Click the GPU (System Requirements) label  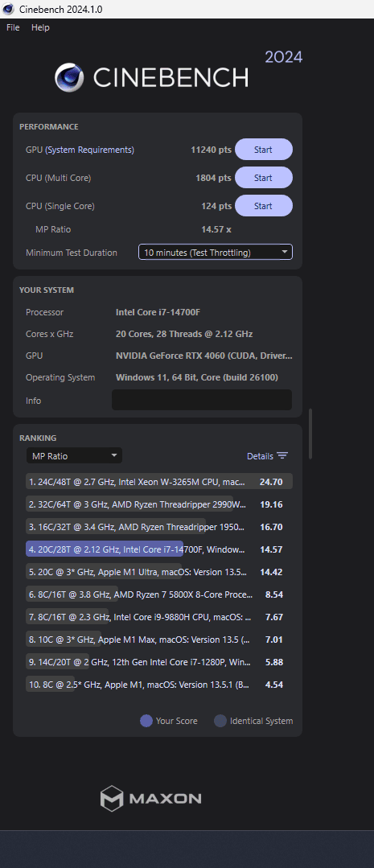pyautogui.click(x=80, y=150)
